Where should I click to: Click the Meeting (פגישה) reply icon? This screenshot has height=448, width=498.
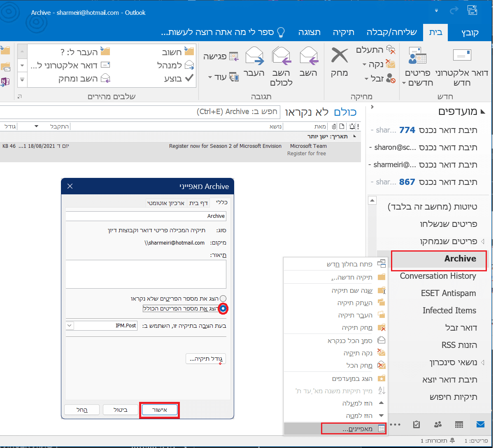point(233,56)
